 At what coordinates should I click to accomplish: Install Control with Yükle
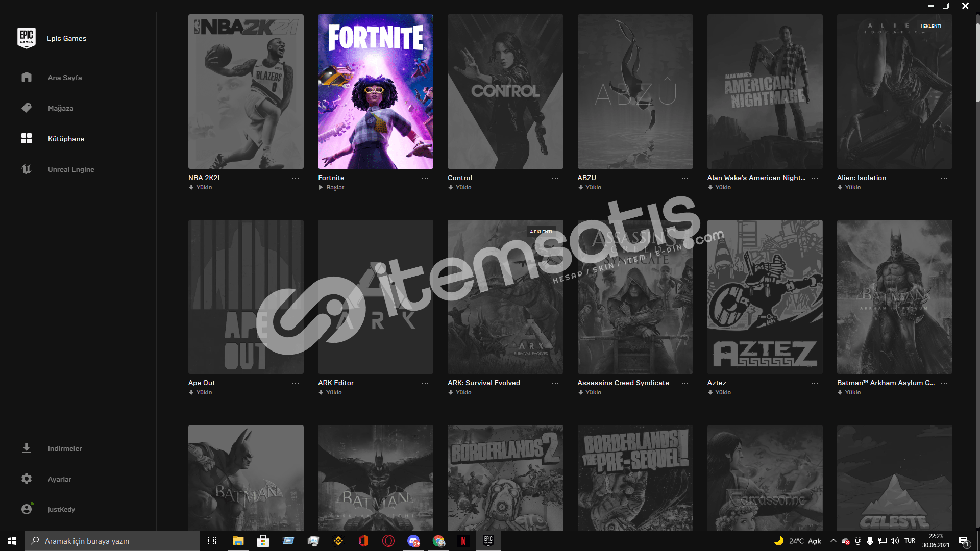pos(459,187)
